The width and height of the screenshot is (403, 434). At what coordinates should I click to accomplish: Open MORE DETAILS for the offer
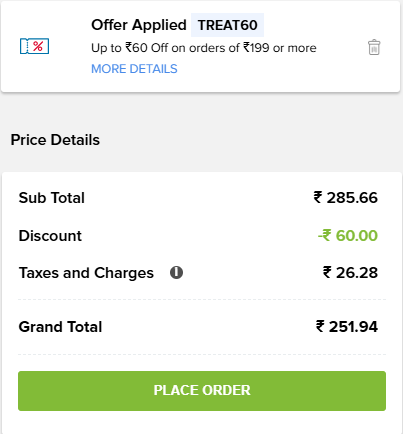(x=134, y=69)
